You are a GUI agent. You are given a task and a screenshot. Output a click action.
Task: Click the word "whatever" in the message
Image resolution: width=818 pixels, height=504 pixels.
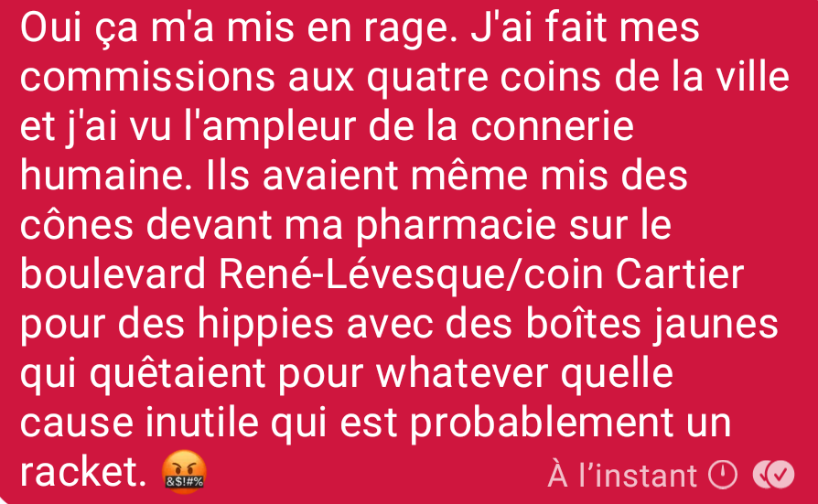tap(462, 372)
